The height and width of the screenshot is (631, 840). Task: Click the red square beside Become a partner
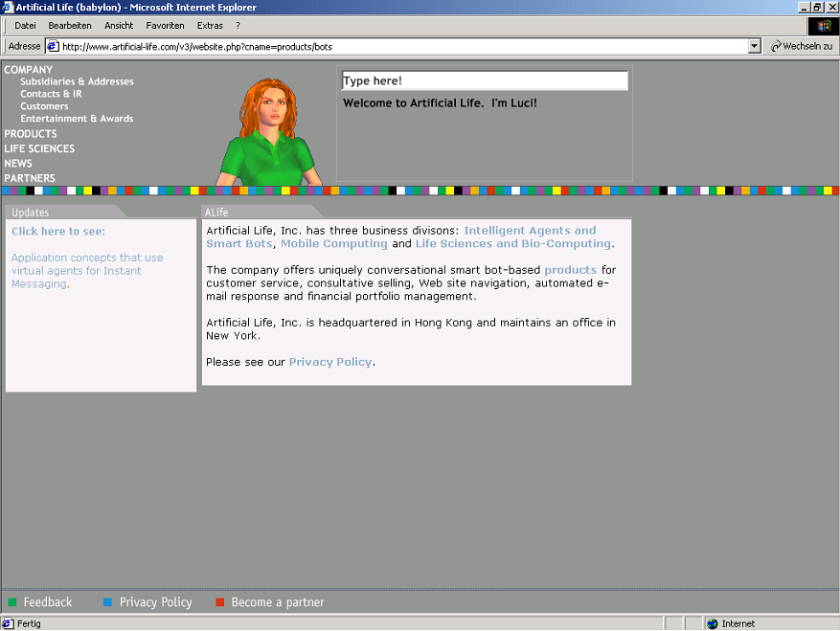point(219,602)
